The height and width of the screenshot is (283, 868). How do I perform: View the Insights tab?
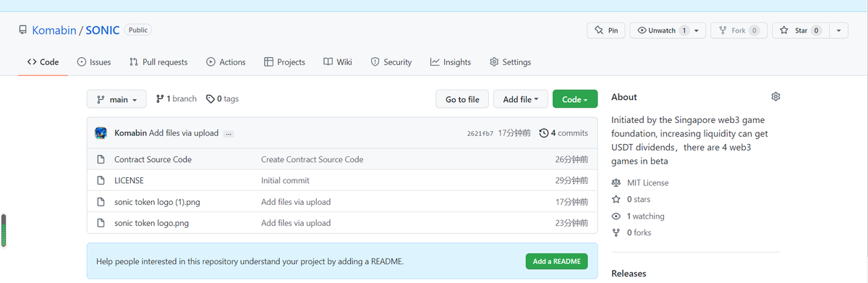451,62
